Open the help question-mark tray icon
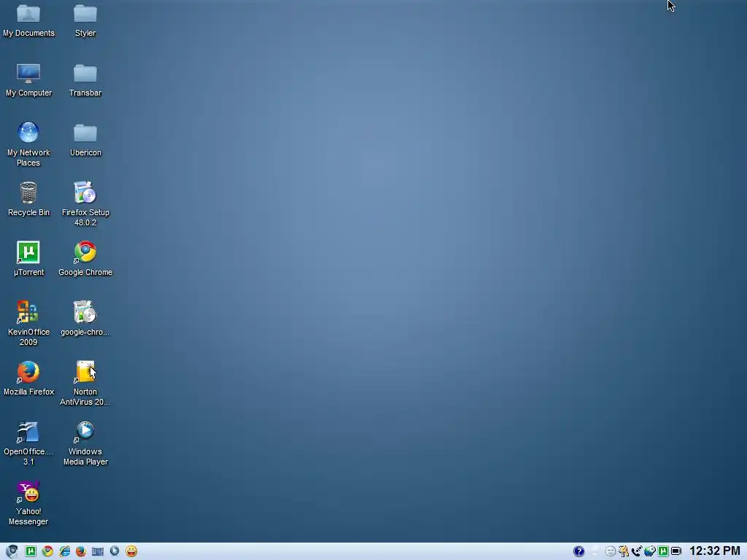The image size is (747, 560). (x=578, y=551)
